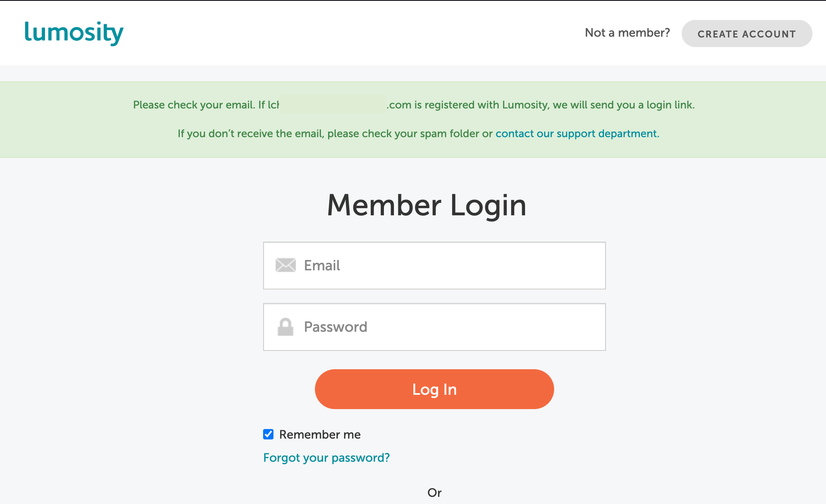The image size is (826, 504).
Task: Focus the Email input field
Action: (x=450, y=266)
